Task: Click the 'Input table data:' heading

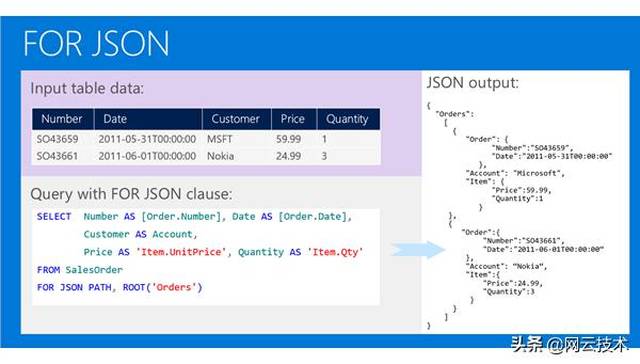Action: (87, 88)
